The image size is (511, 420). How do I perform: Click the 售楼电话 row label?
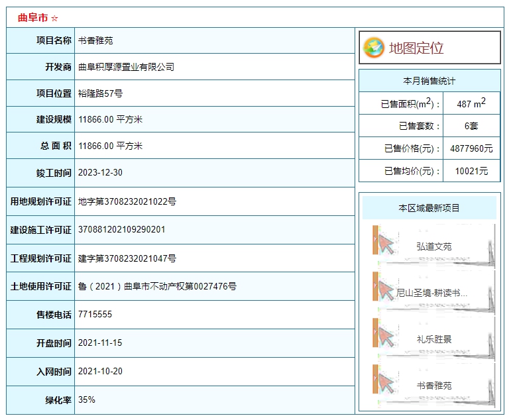(x=54, y=315)
